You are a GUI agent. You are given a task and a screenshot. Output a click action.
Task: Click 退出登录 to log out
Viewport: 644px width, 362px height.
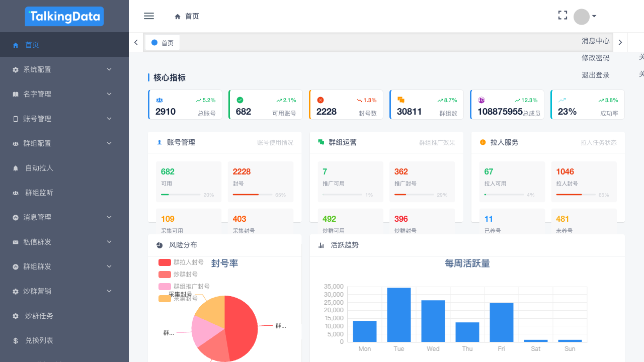[596, 75]
